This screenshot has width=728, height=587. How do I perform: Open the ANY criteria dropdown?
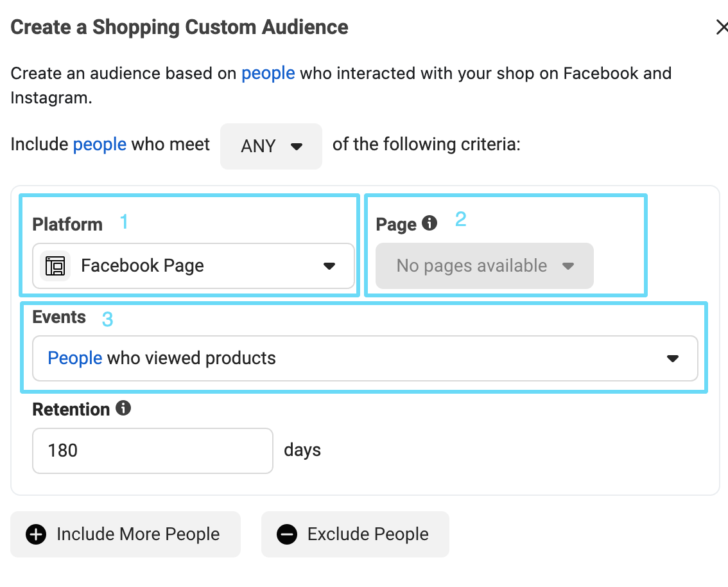point(271,146)
